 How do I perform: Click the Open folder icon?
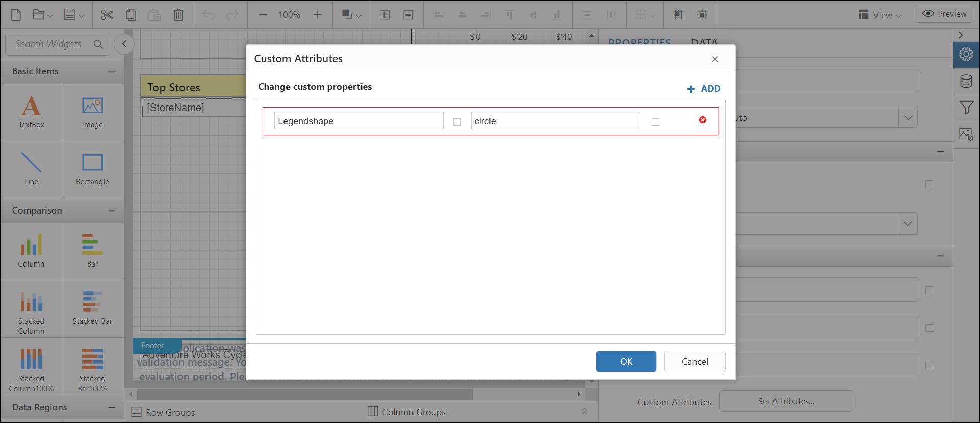click(38, 14)
